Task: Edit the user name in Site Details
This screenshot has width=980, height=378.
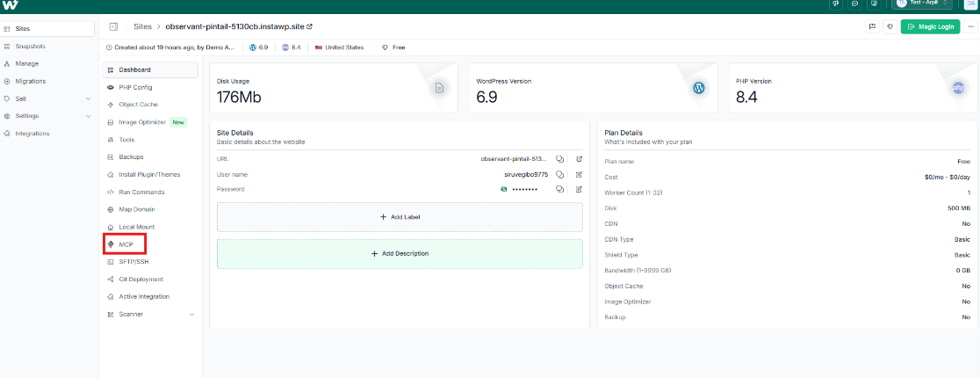Action: (x=579, y=174)
